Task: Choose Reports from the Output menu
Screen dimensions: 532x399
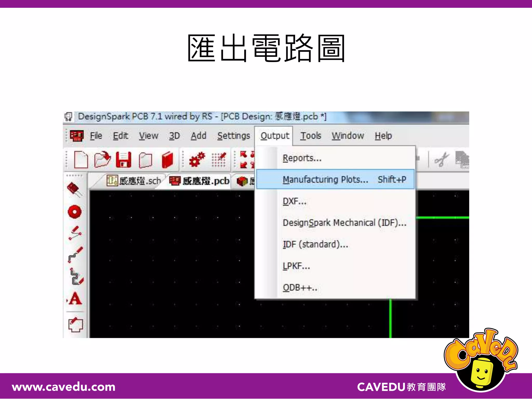Action: click(302, 158)
